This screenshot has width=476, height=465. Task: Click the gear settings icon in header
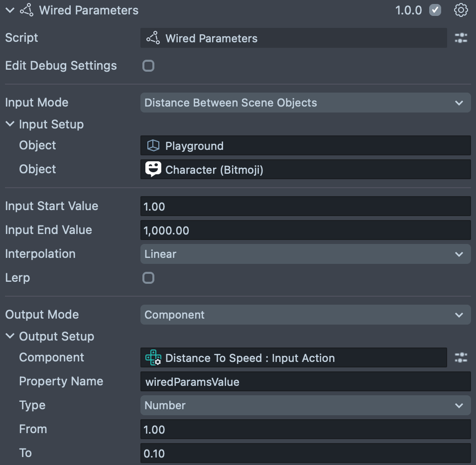[461, 10]
